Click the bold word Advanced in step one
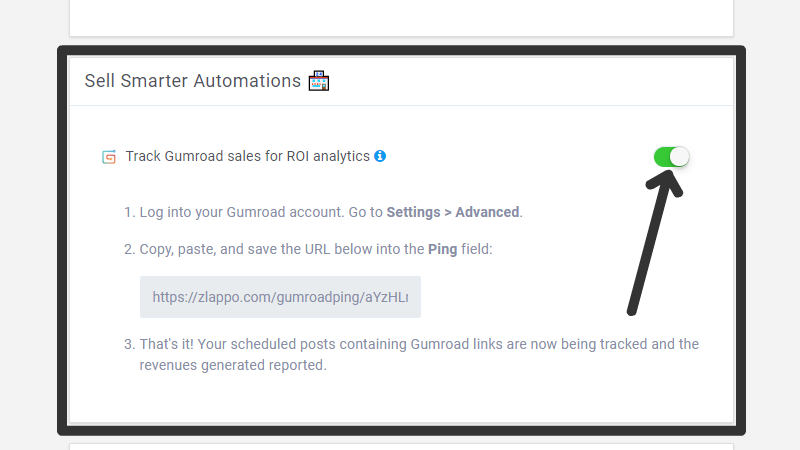The height and width of the screenshot is (450, 800). click(487, 212)
